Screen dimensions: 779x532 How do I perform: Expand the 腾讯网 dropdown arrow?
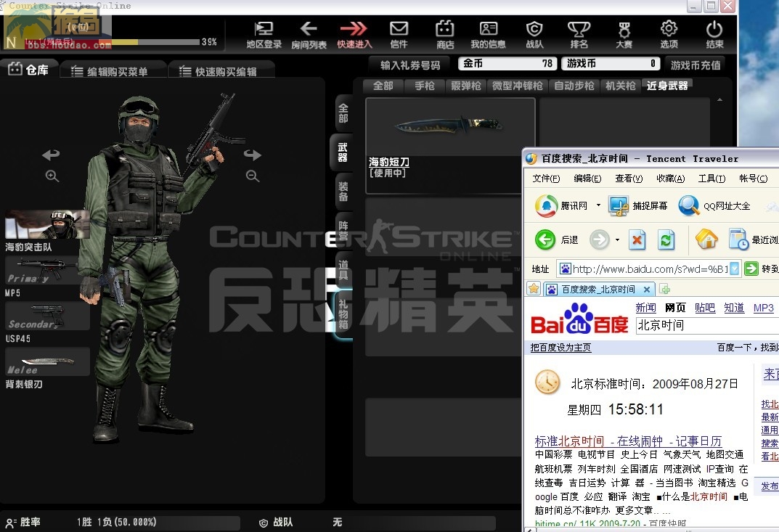point(598,205)
